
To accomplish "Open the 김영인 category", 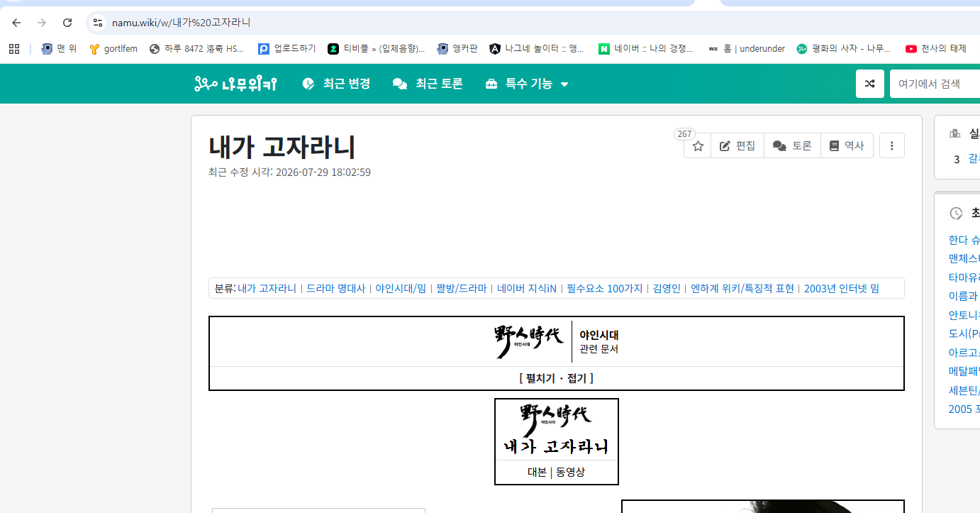I will point(667,289).
